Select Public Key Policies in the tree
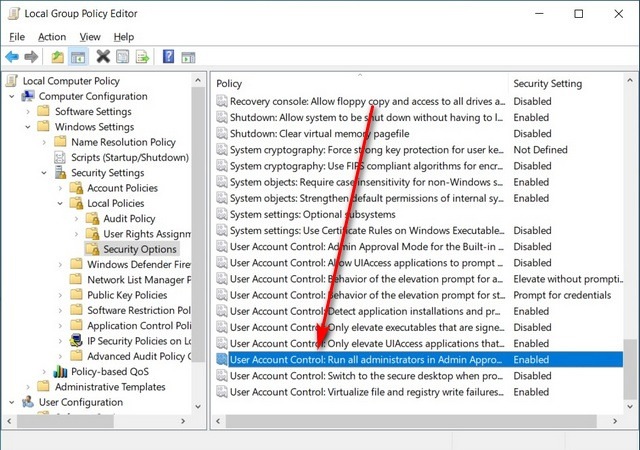This screenshot has height=450, width=640. [127, 295]
